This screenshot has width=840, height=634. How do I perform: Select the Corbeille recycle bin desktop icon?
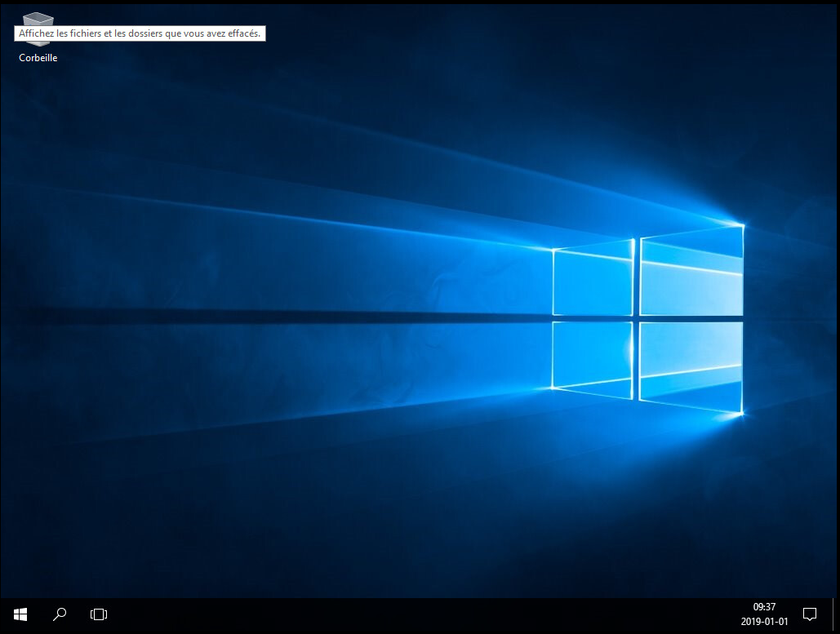pos(38,20)
